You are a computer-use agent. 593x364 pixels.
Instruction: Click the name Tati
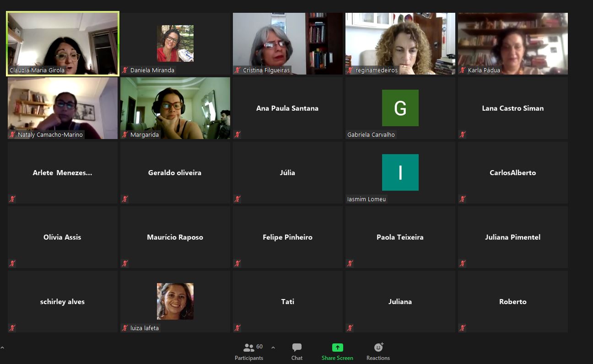click(287, 302)
